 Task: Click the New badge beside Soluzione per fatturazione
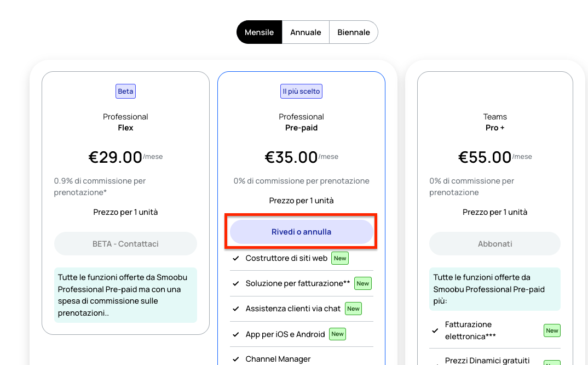tap(363, 283)
